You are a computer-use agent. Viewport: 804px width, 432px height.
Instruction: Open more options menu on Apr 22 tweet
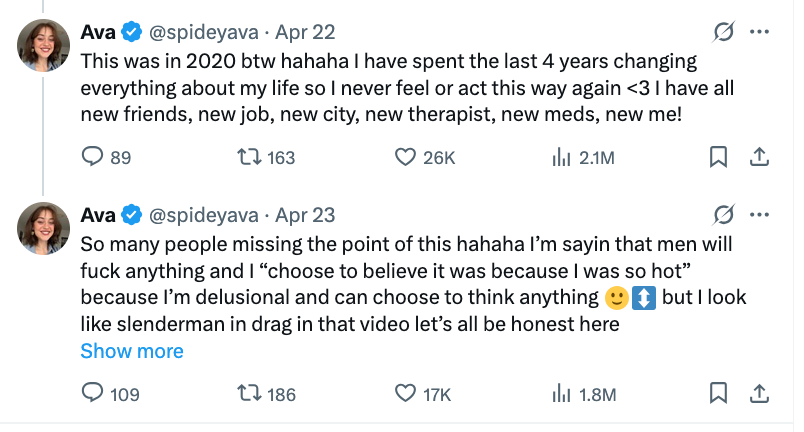point(759,32)
